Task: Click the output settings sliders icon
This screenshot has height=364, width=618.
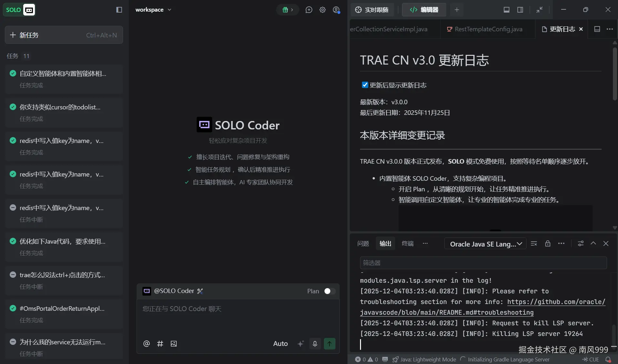Action: pos(581,244)
